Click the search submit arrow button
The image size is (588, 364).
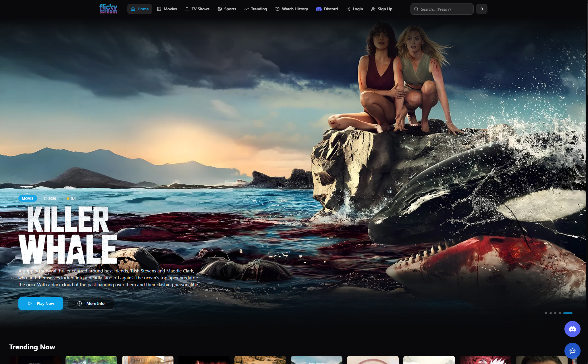pos(481,9)
